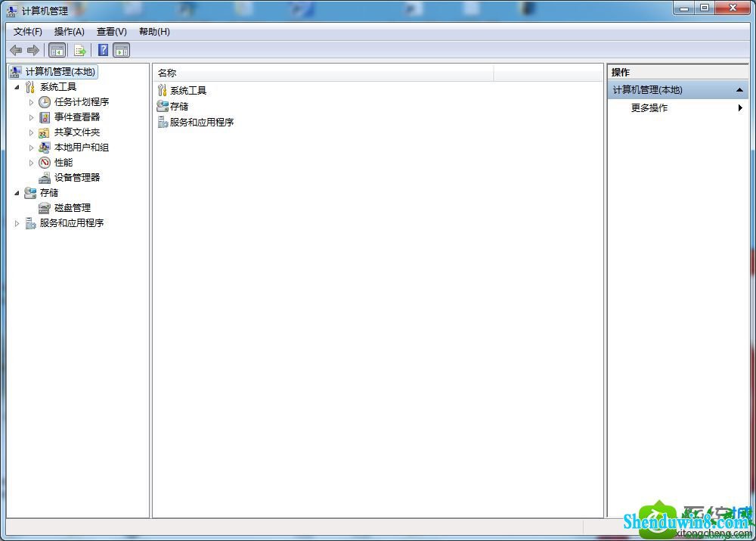
Task: Click the 系统工具 wrench icon in tree
Action: pyautogui.click(x=30, y=87)
